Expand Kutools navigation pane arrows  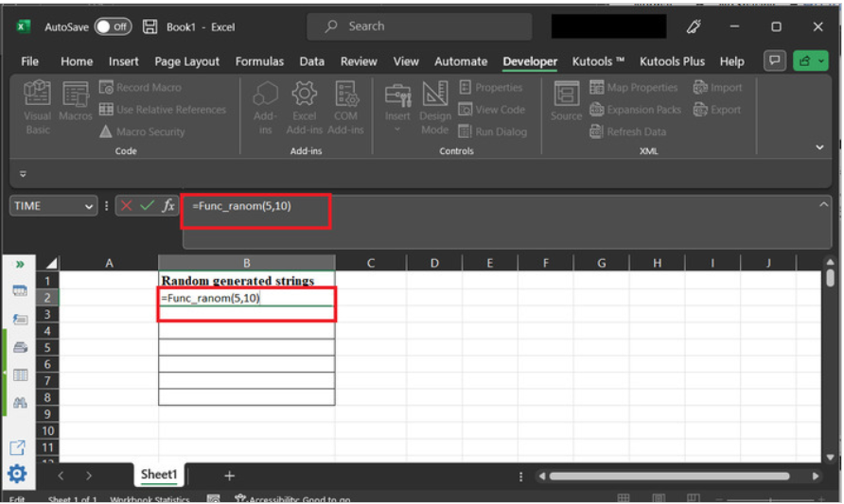tap(20, 264)
